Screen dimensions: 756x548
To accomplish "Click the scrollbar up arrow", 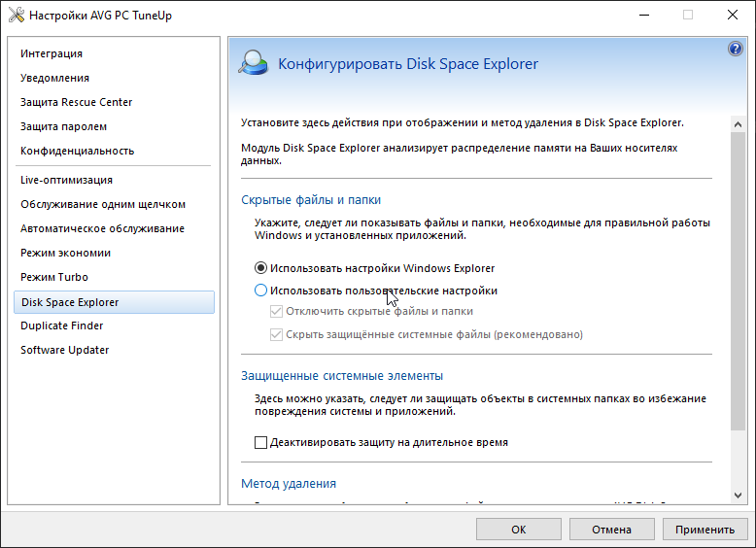I will point(738,124).
